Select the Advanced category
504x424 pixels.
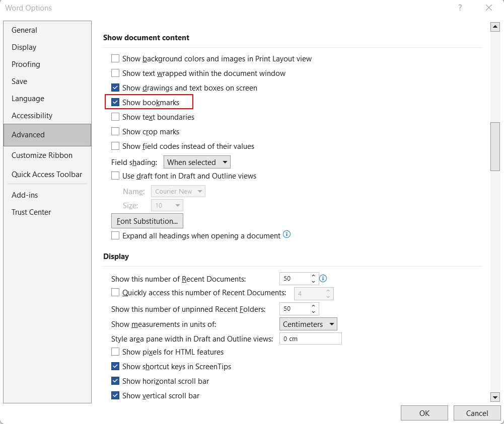(x=47, y=135)
